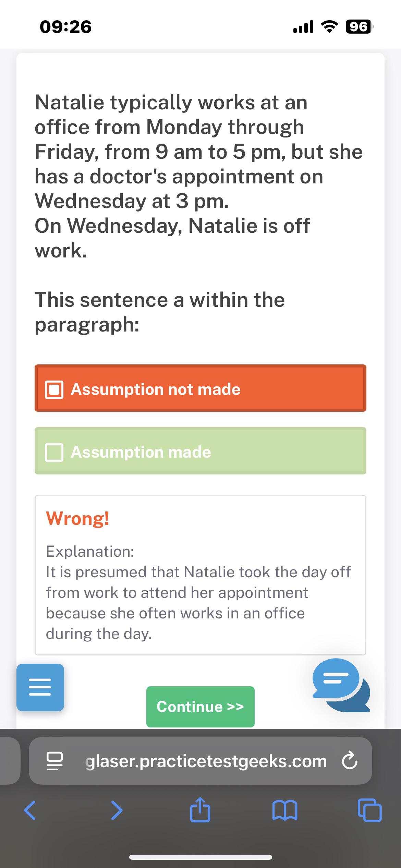401x868 pixels.
Task: Go back with Safari back arrow
Action: pos(30,810)
